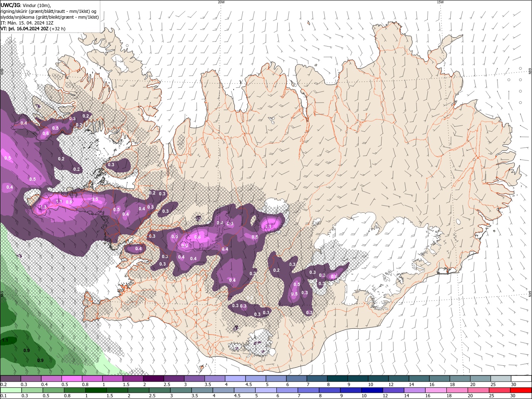Image resolution: width=532 pixels, height=399 pixels.
Task: Click the light purple 14 rain legend swatch
Action: tap(414, 390)
